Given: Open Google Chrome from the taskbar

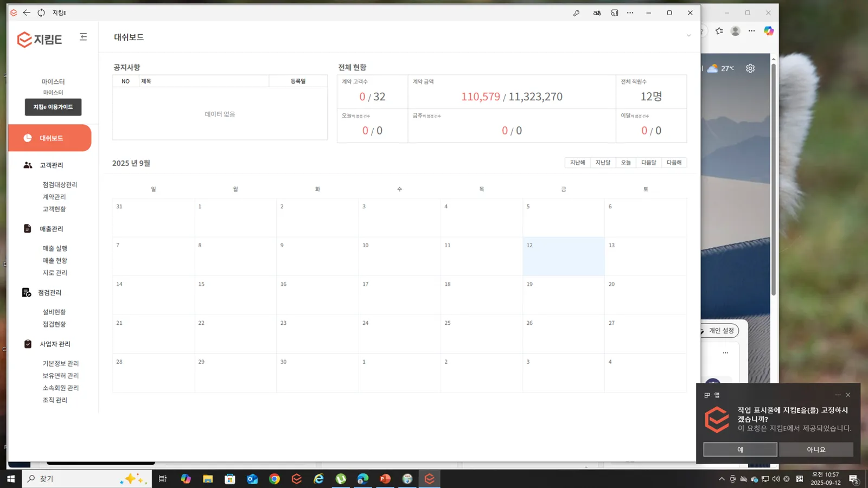Looking at the screenshot, I should pyautogui.click(x=275, y=479).
